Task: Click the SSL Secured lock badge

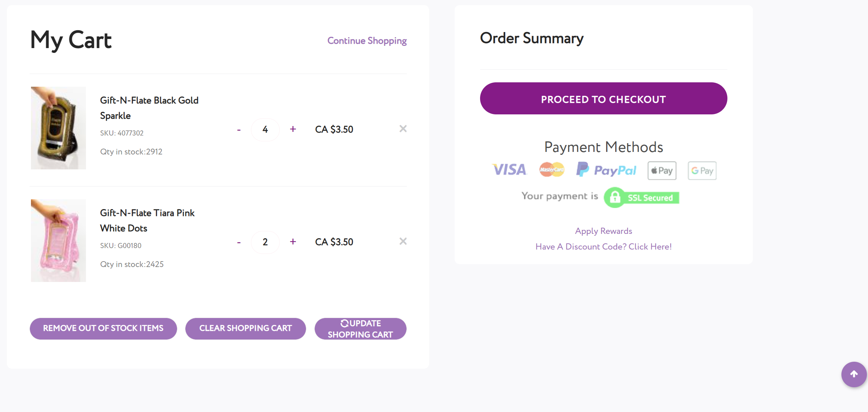Action: pos(641,197)
